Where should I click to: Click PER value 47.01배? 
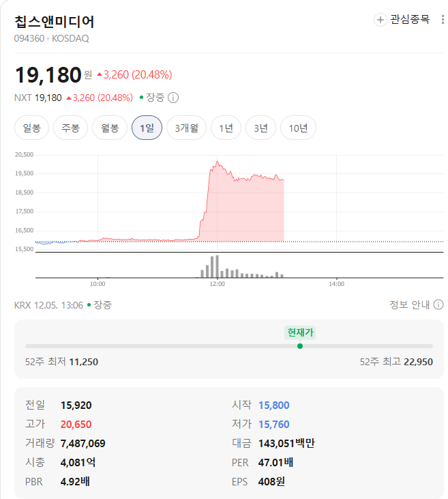(275, 462)
